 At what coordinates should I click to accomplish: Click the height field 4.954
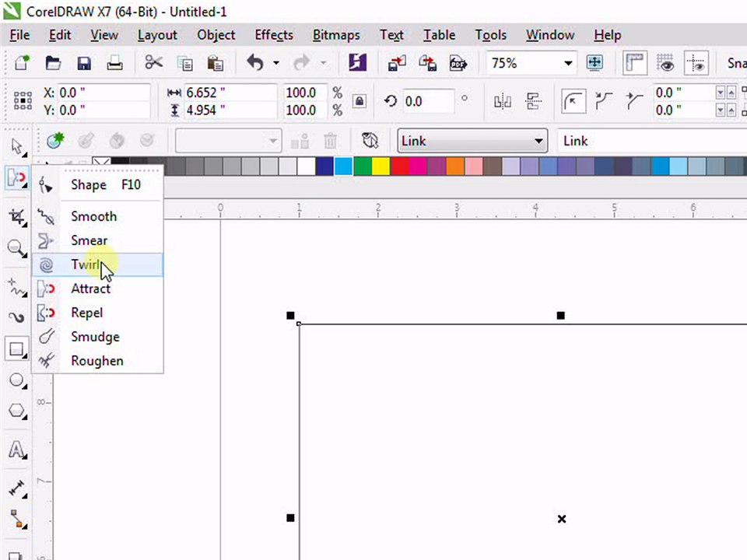click(x=230, y=110)
